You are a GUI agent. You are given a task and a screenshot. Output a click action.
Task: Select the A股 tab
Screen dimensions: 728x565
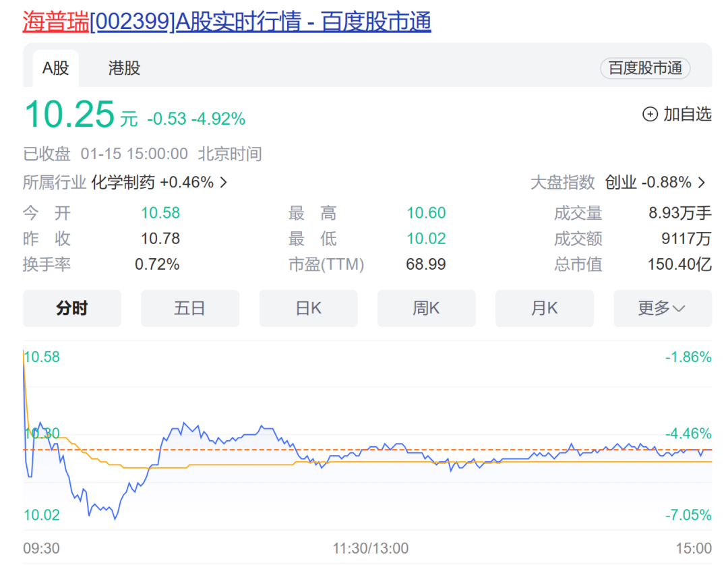click(56, 68)
